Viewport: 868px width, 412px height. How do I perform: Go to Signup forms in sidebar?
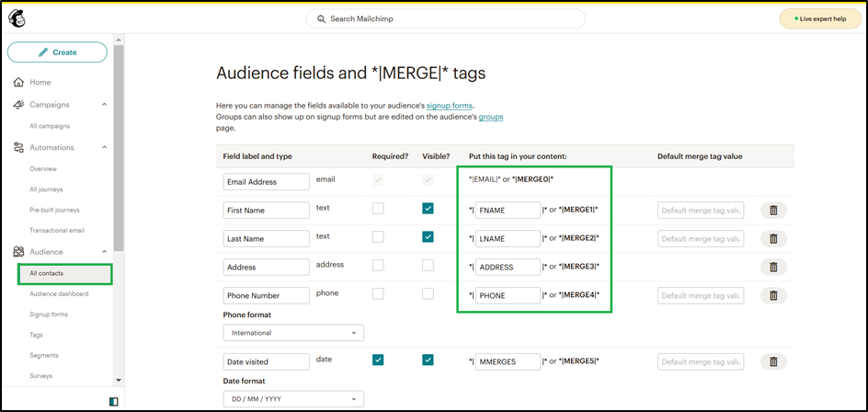(50, 315)
